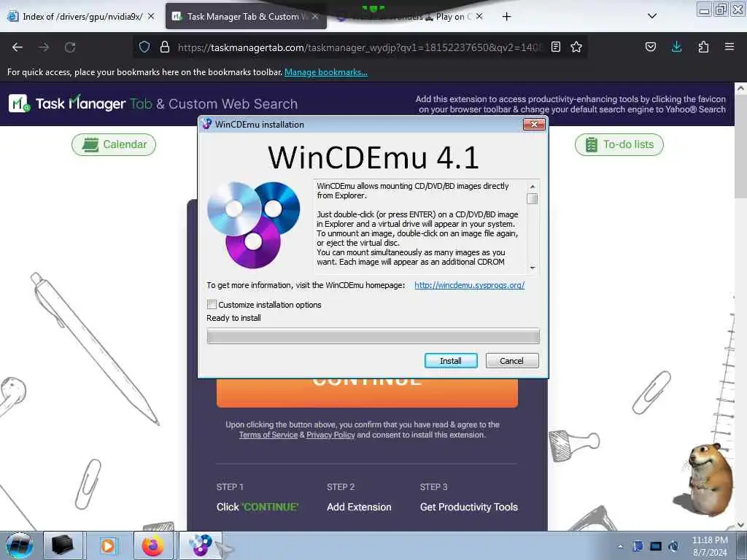The width and height of the screenshot is (747, 560).
Task: Click 'Get Productivity Tools' step text
Action: (469, 507)
